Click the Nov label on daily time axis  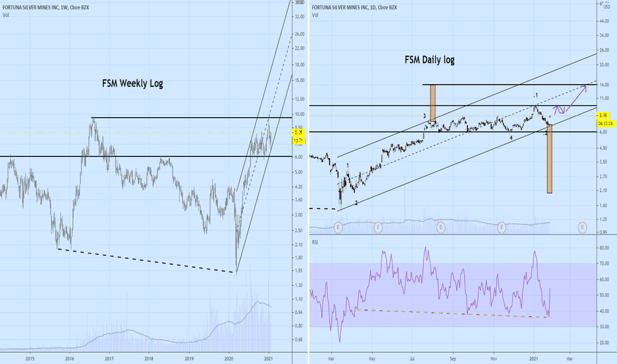(493, 359)
